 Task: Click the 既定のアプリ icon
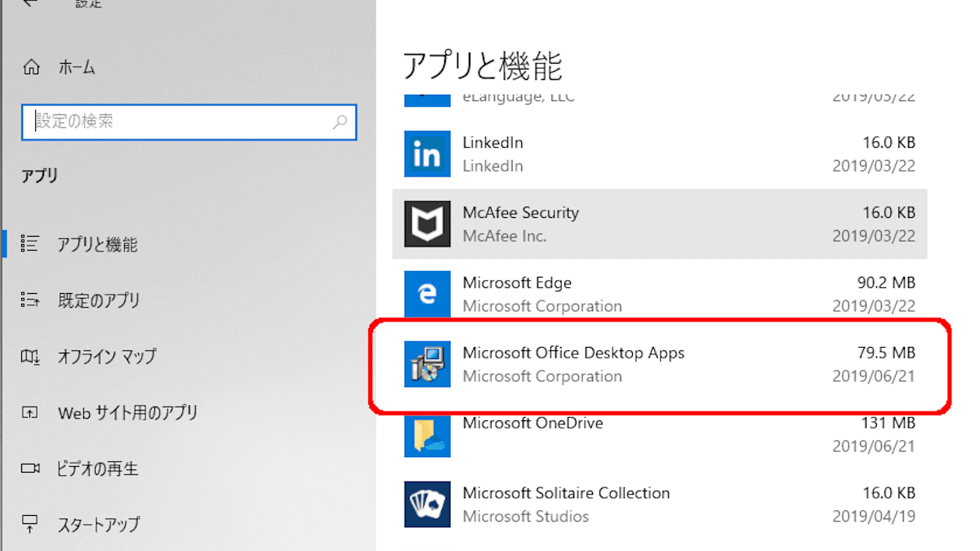click(x=30, y=300)
